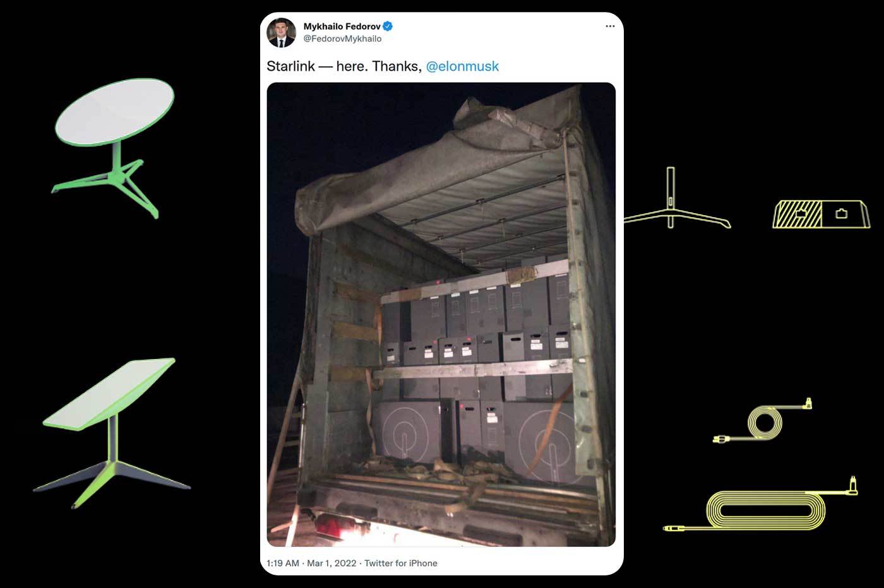Click the blue verified checkmark badge
Image resolution: width=884 pixels, height=588 pixels.
[x=388, y=26]
